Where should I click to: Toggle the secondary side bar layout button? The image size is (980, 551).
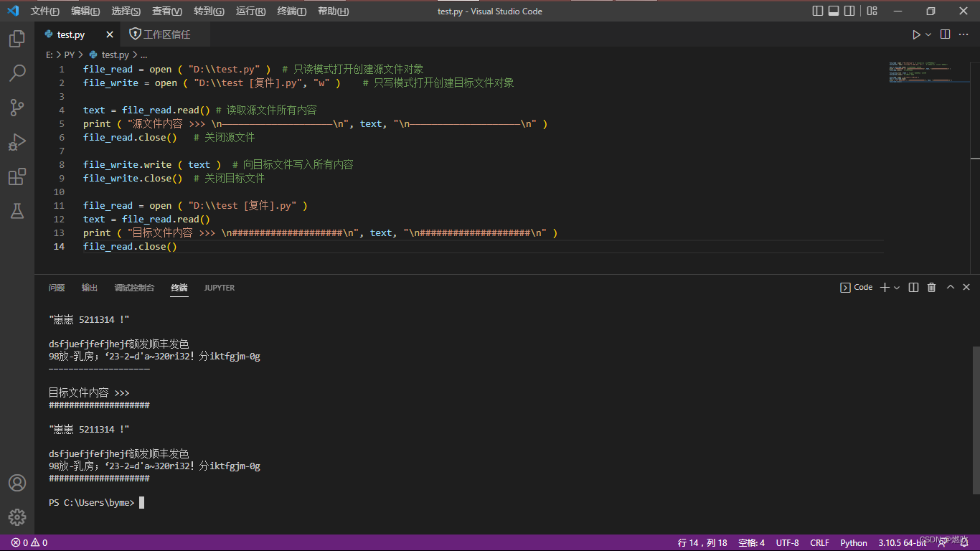(x=849, y=11)
